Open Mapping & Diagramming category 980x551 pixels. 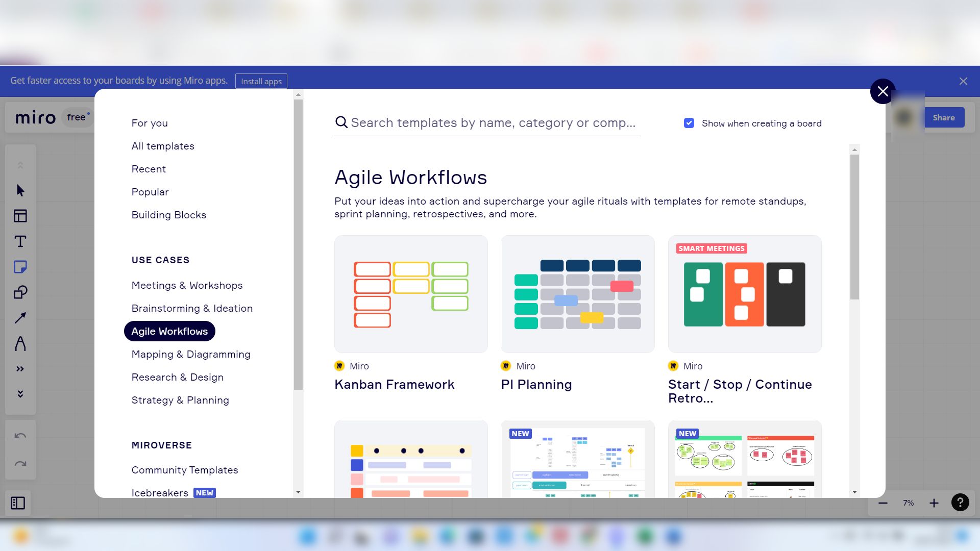coord(191,354)
